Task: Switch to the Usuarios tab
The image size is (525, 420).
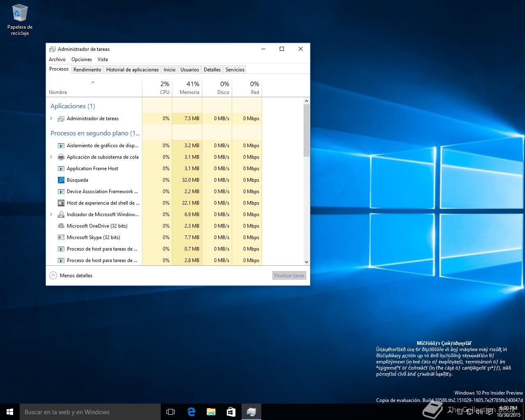Action: (x=190, y=70)
